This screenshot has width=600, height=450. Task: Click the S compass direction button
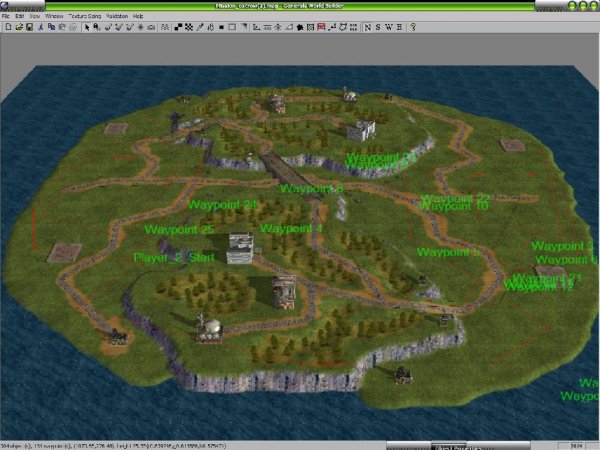[x=378, y=27]
